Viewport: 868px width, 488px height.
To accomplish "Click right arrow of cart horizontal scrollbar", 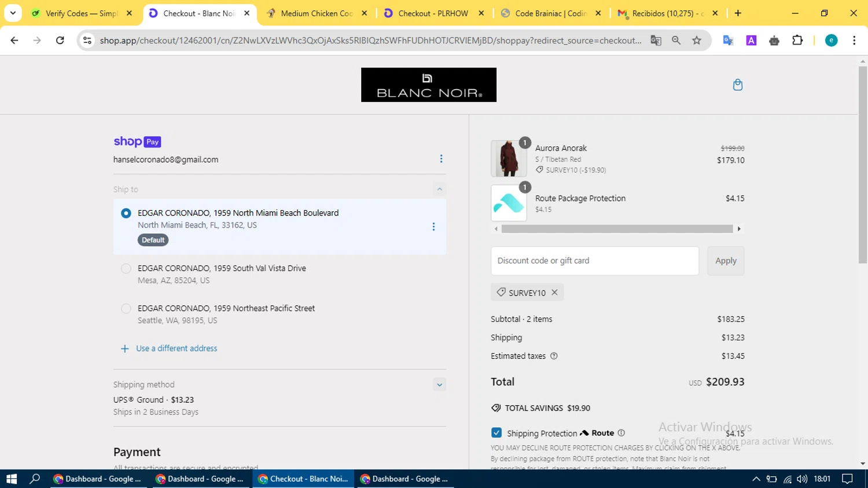I will click(739, 229).
